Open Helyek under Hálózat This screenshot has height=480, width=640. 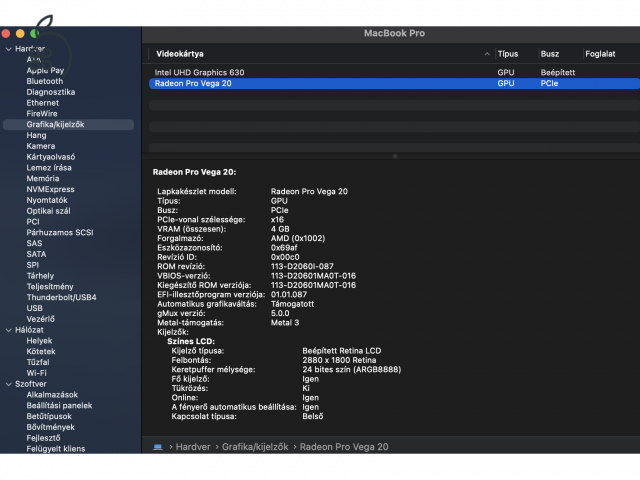tap(39, 341)
